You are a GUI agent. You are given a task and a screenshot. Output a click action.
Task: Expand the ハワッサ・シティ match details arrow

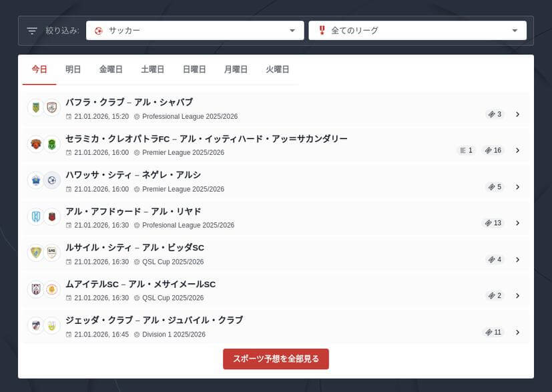tap(518, 186)
